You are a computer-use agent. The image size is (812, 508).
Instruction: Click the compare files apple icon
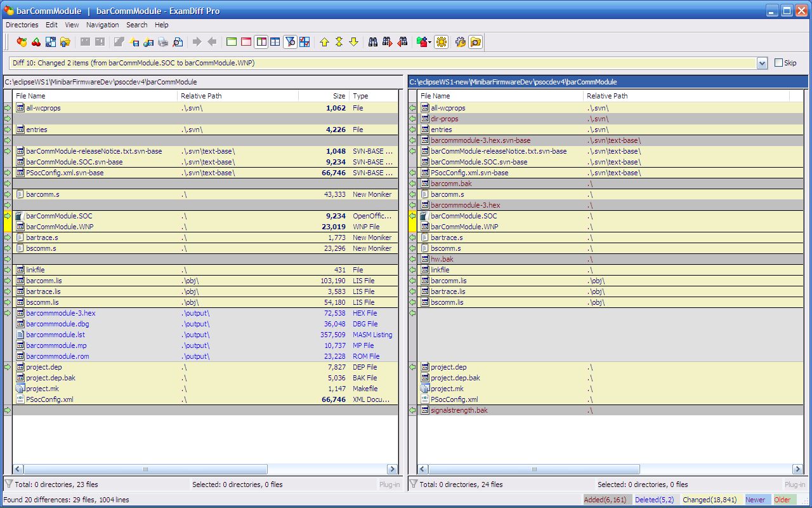pyautogui.click(x=22, y=42)
